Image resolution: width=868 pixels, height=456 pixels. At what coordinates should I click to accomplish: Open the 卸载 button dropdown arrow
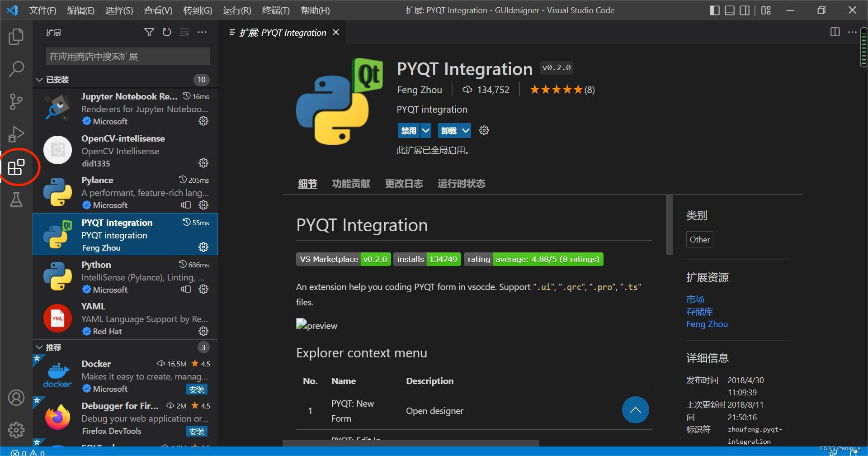465,130
